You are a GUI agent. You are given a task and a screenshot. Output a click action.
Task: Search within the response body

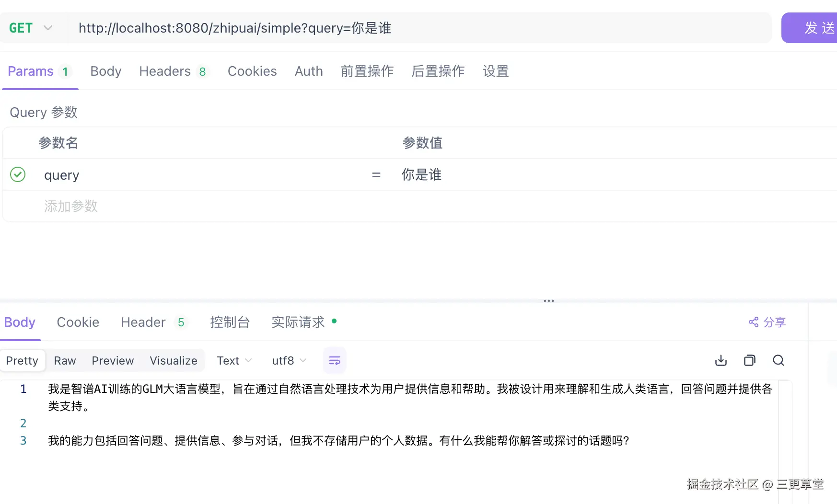778,360
